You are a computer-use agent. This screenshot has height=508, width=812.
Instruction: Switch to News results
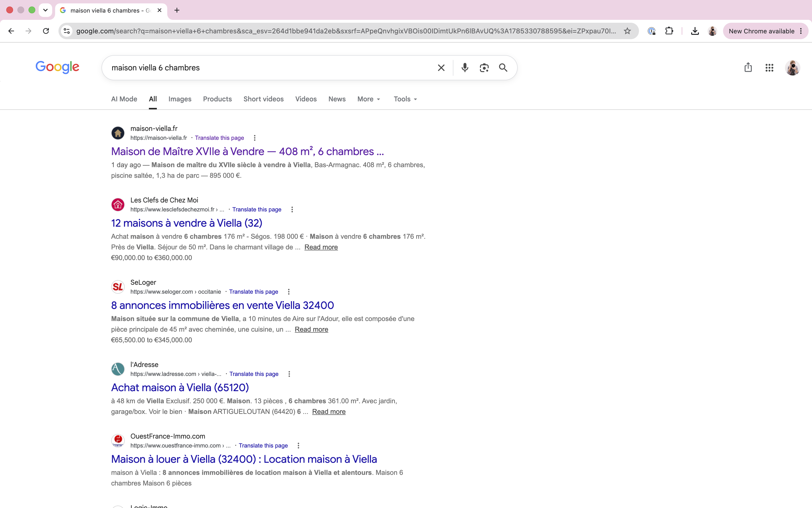pos(337,99)
